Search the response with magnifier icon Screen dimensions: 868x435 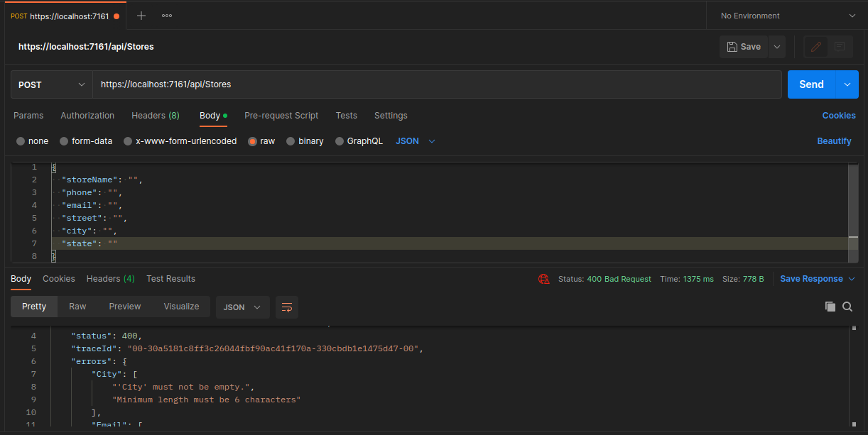(847, 307)
